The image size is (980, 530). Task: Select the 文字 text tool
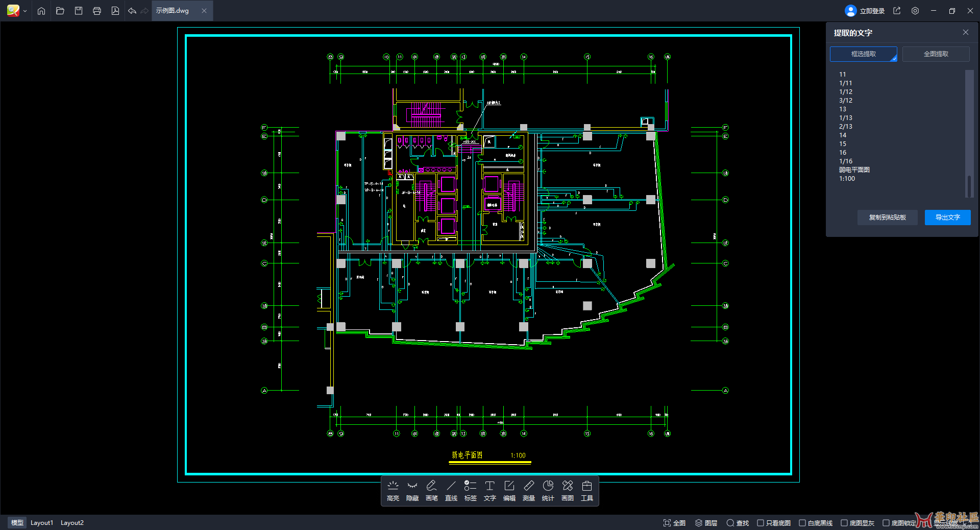click(x=489, y=491)
